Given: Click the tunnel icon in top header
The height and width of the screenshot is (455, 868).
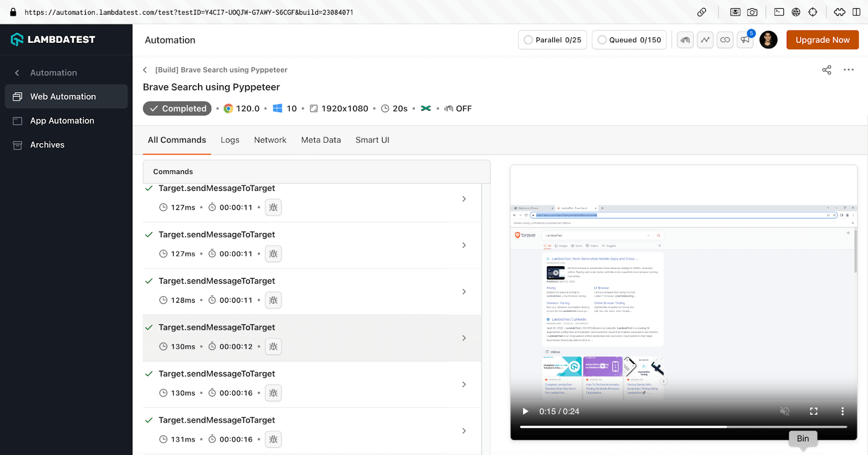Looking at the screenshot, I should tap(685, 40).
